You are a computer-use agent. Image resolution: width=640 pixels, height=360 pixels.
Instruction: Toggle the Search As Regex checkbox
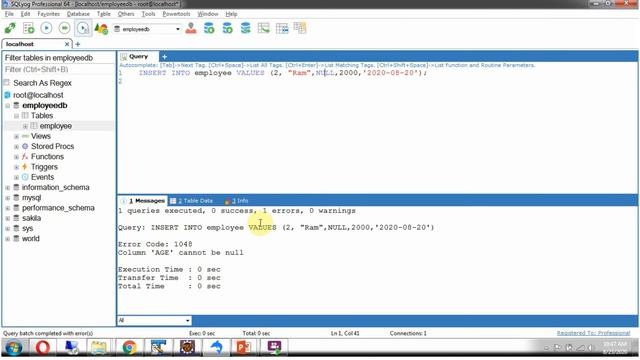pos(7,83)
